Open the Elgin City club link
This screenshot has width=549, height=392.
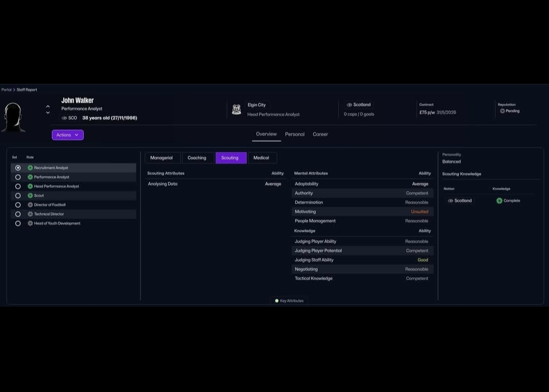(257, 105)
